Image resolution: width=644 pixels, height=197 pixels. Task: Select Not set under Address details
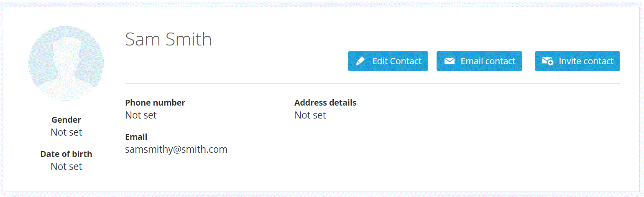[x=310, y=115]
